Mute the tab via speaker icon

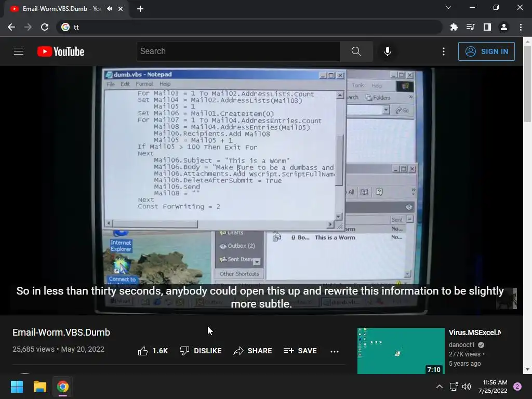(x=109, y=8)
